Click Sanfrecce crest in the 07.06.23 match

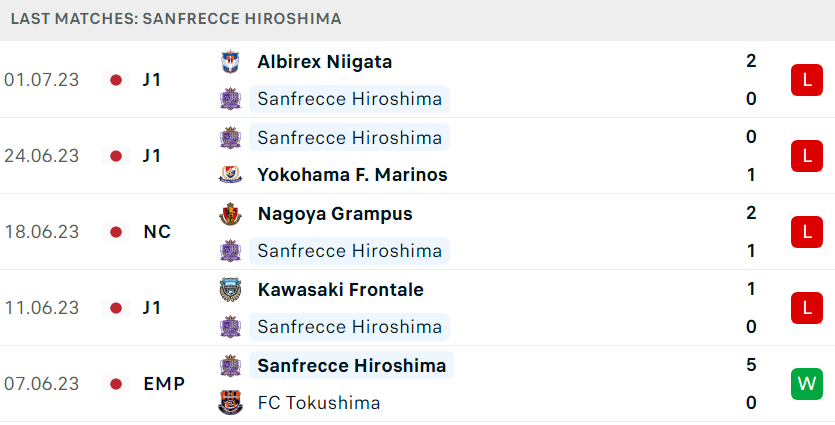tap(231, 365)
